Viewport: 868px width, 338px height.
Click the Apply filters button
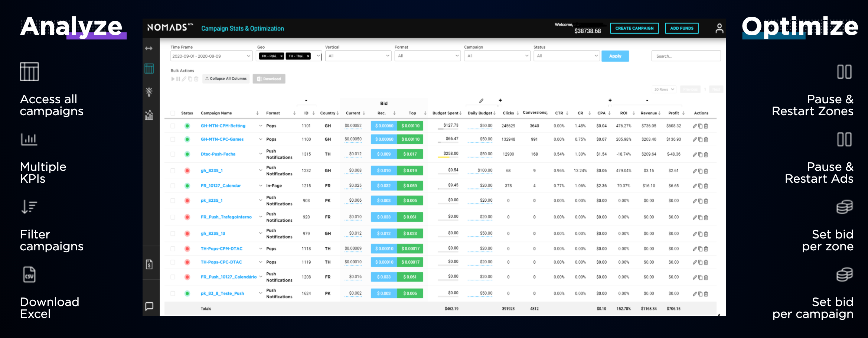(x=615, y=56)
